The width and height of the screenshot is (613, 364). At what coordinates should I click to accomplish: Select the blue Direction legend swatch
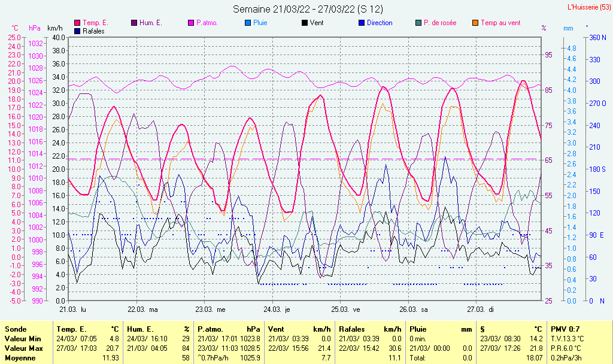pyautogui.click(x=362, y=23)
